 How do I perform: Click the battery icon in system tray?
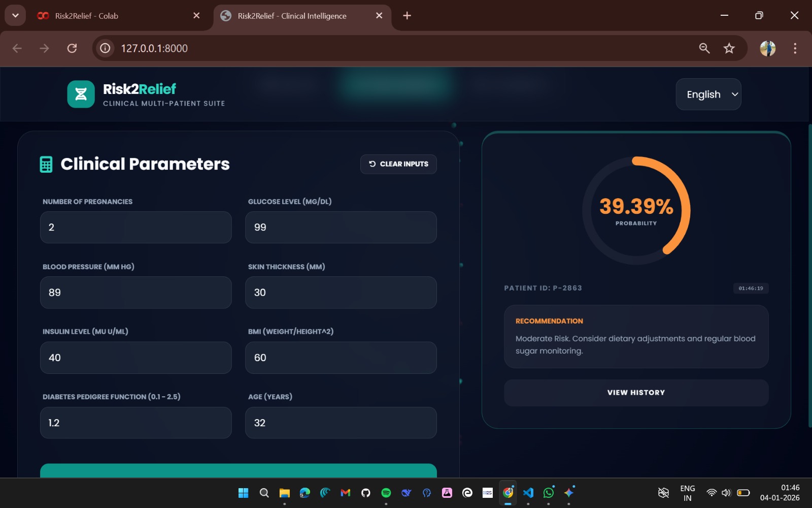(743, 493)
